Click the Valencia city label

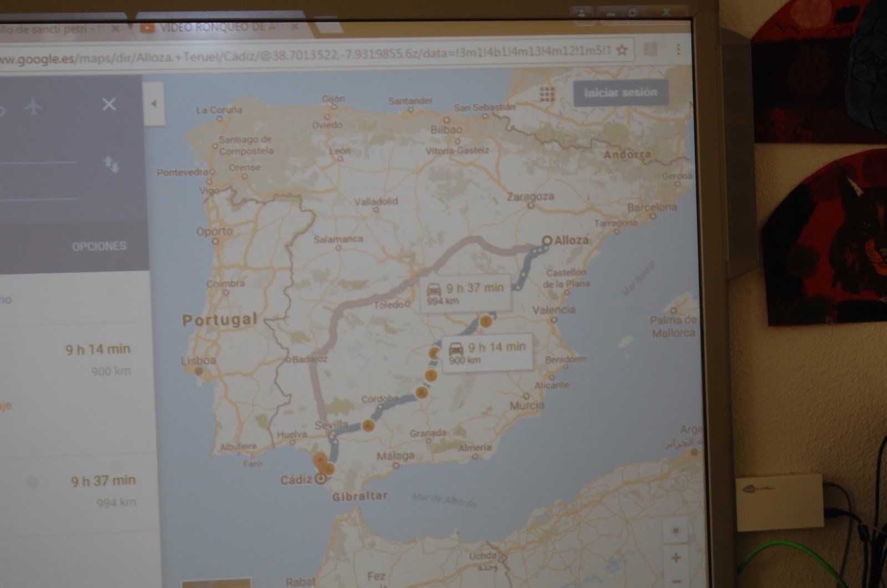[x=554, y=310]
